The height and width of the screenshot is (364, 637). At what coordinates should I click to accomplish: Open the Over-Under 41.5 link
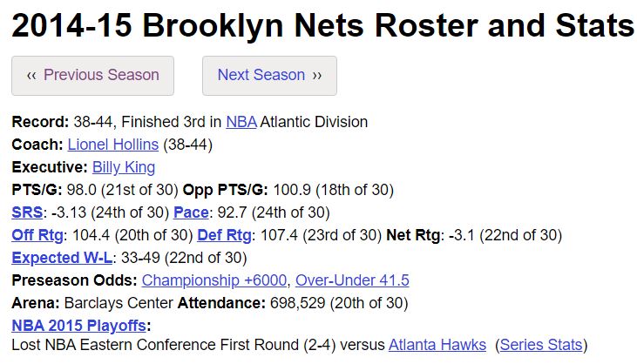pos(352,280)
